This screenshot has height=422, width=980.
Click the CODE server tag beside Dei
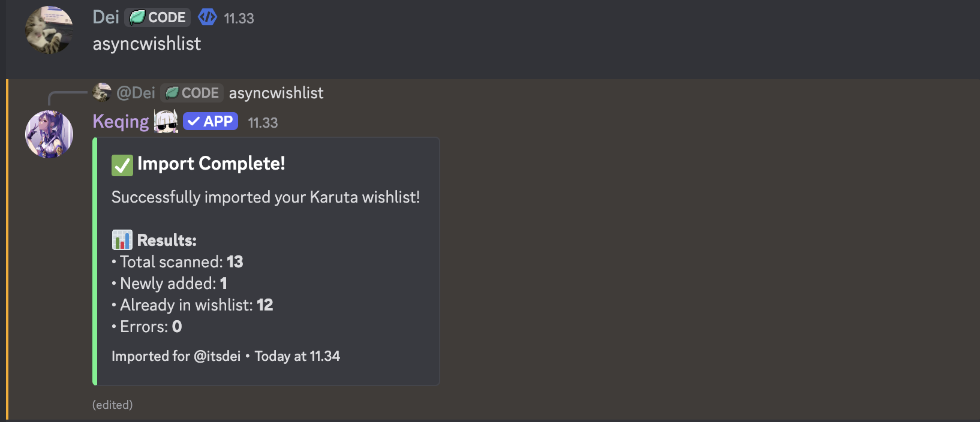158,17
